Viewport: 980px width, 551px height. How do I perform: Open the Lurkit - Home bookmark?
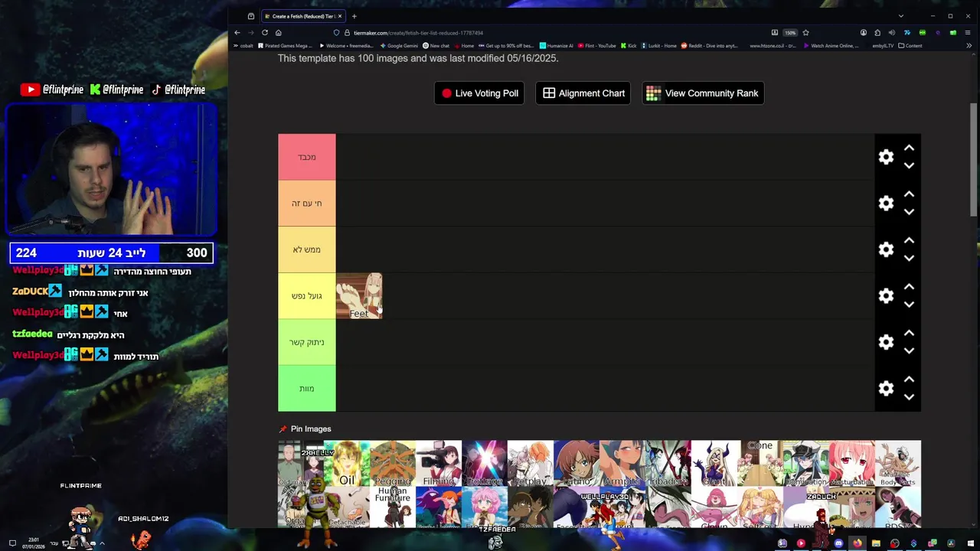coord(659,46)
